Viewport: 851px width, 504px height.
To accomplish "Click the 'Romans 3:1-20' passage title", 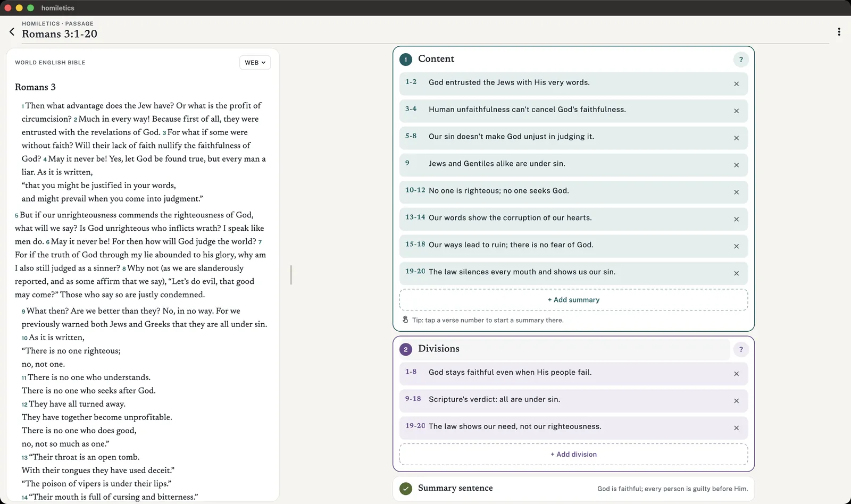I will [x=60, y=34].
